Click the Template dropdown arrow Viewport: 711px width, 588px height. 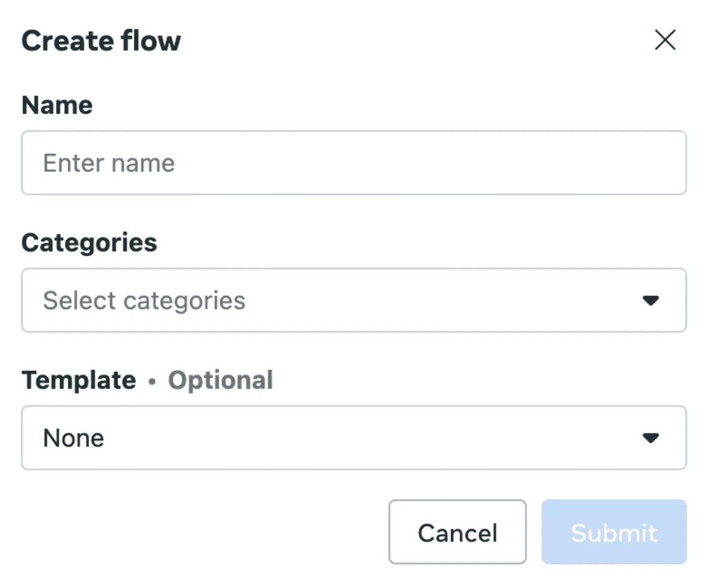[651, 438]
